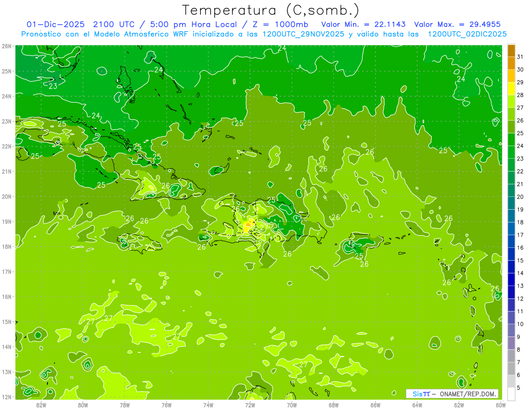Screen dimensions: 532x411
Task: Click the 25N latitude axis label
Action: 6,71
